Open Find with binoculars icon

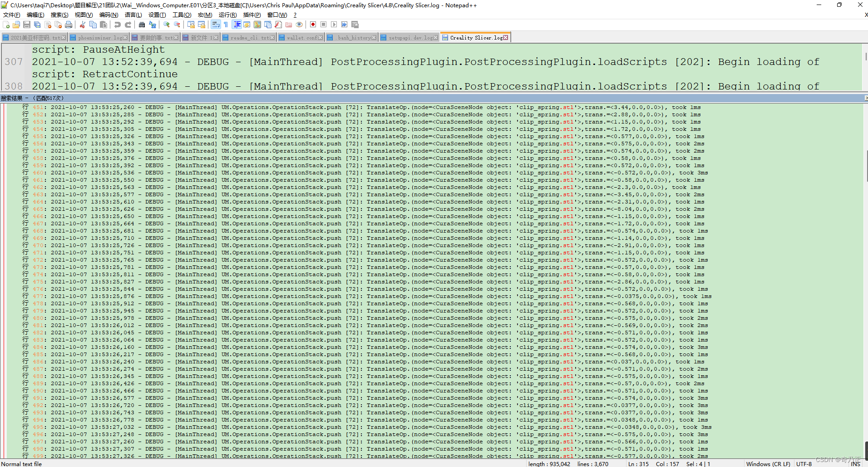coord(142,25)
